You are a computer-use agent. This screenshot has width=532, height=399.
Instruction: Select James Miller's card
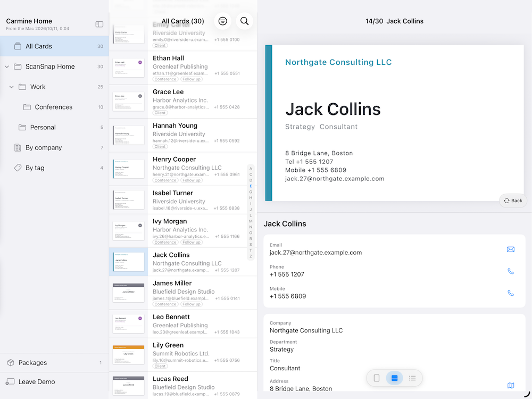tap(183, 293)
